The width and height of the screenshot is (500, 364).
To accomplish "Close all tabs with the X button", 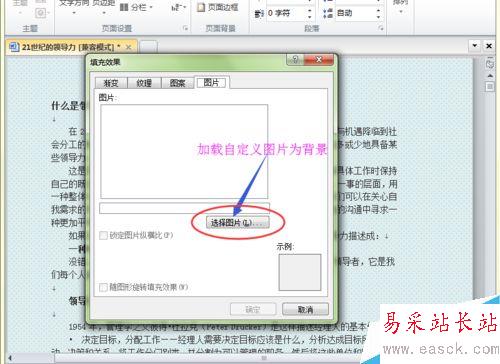I will point(489,46).
